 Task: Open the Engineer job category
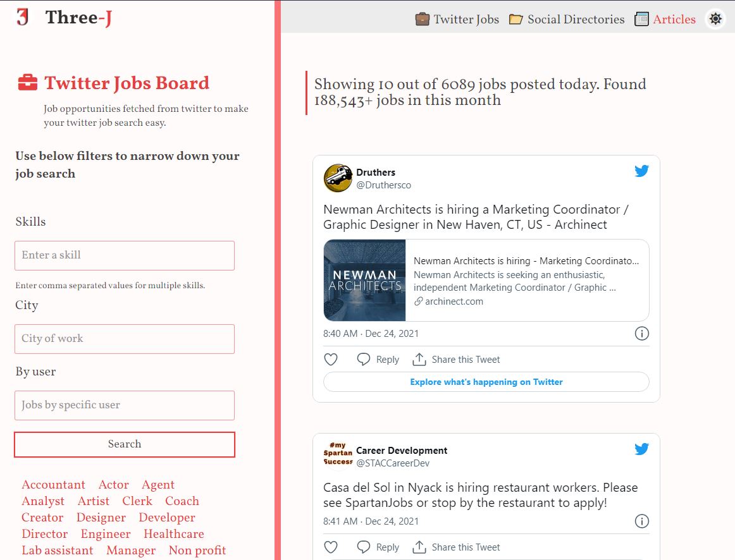(x=106, y=534)
